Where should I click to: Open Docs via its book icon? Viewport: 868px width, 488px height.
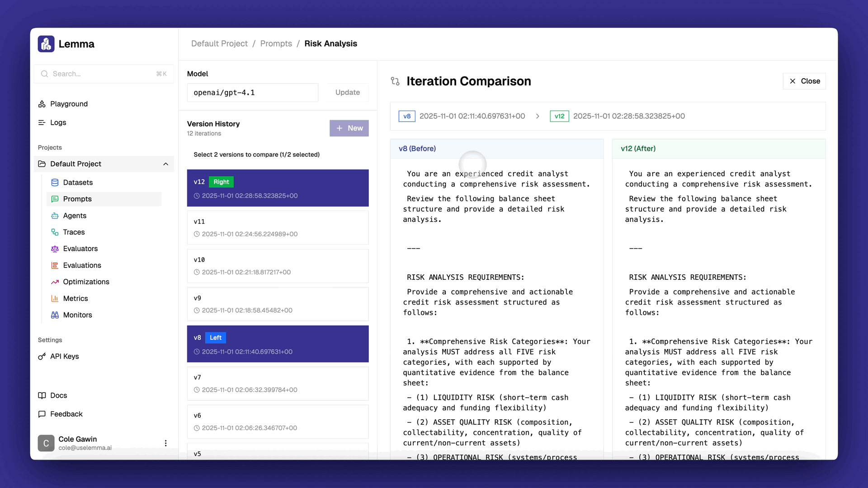[x=42, y=395]
